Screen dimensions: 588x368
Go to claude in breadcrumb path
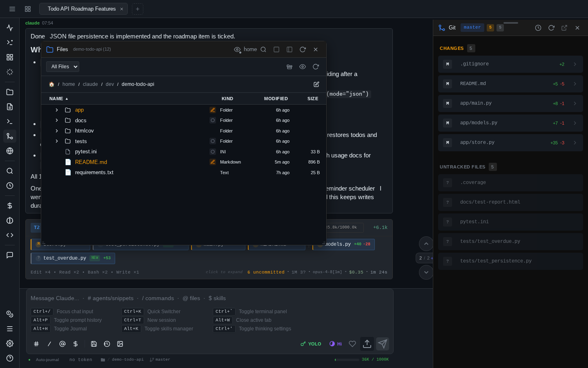pyautogui.click(x=90, y=84)
